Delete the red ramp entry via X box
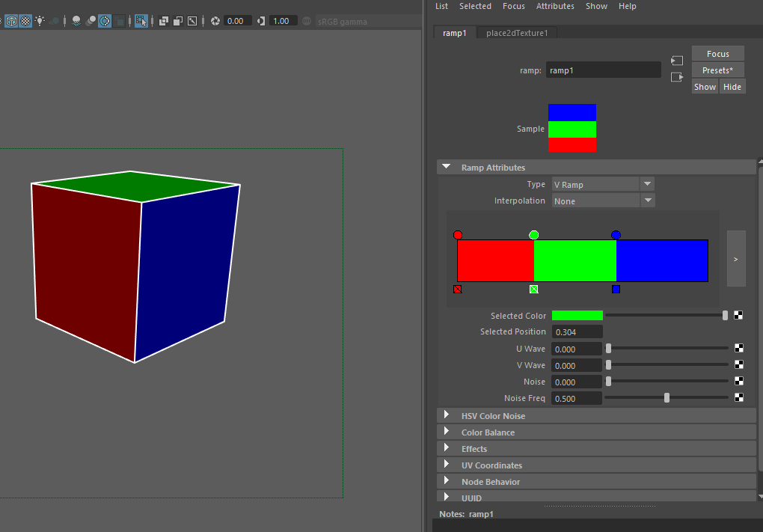Viewport: 763px width, 532px height. click(458, 290)
